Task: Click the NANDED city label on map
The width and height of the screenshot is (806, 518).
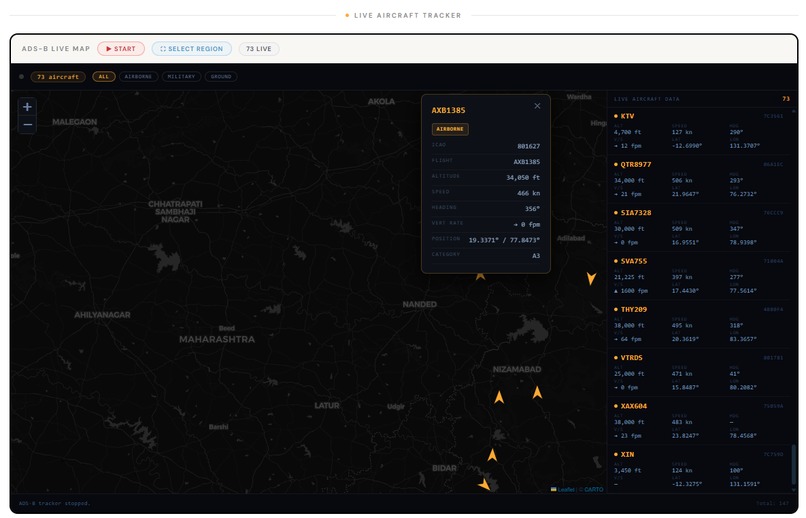Action: pyautogui.click(x=419, y=304)
